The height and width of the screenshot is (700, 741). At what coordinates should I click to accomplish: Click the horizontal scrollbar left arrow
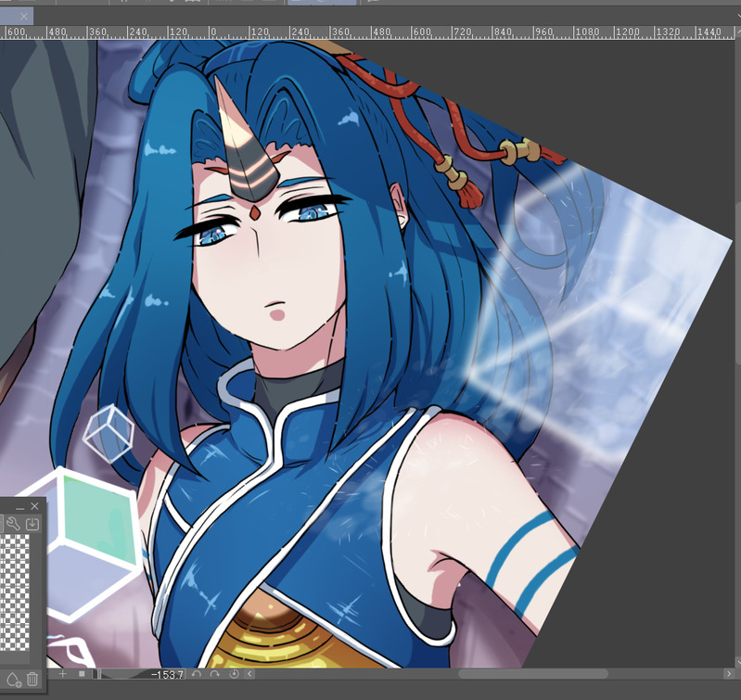[x=250, y=674]
